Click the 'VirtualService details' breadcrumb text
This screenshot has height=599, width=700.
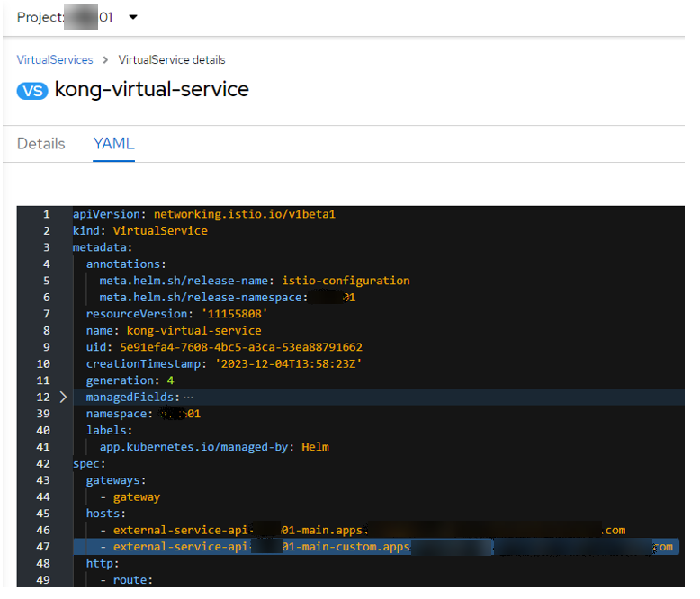pos(172,60)
